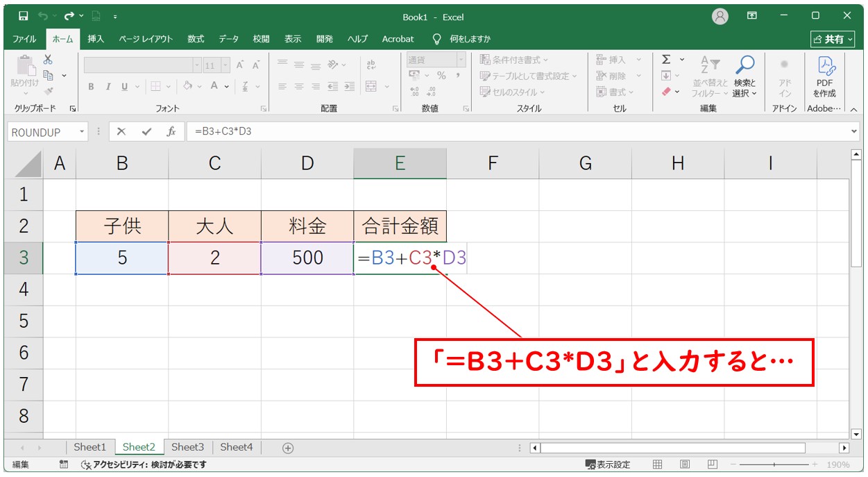The height and width of the screenshot is (477, 868).
Task: Apply comma style number format
Action: click(458, 76)
